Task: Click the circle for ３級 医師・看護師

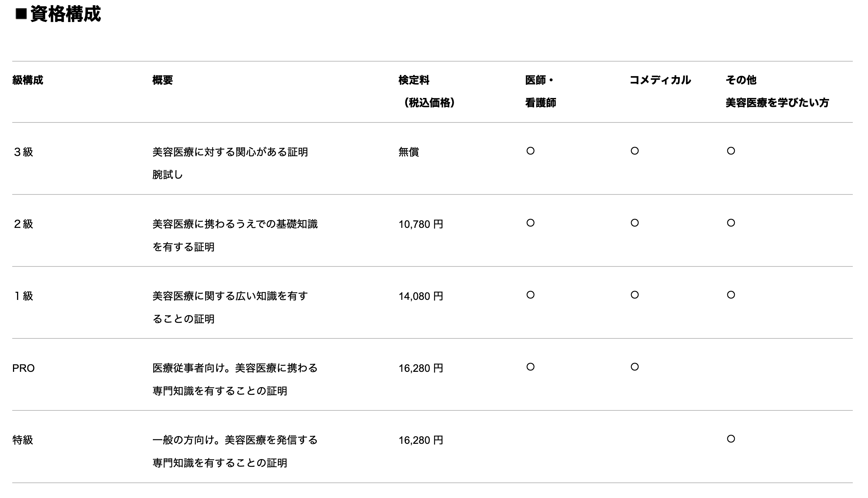Action: [530, 151]
